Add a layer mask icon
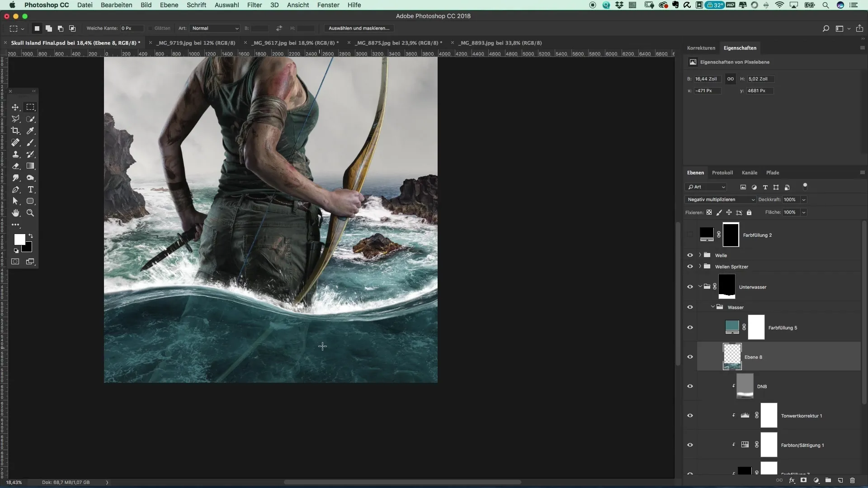Screen dimensions: 868x488 803,480
